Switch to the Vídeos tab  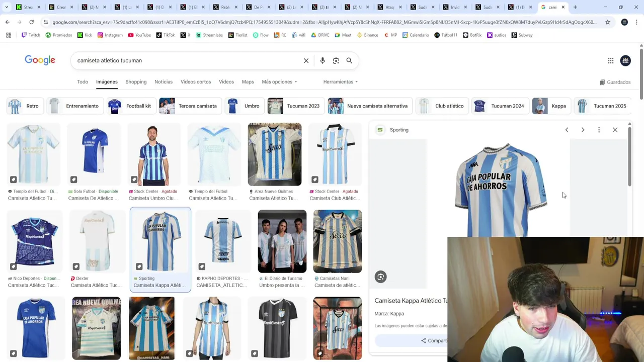point(226,81)
